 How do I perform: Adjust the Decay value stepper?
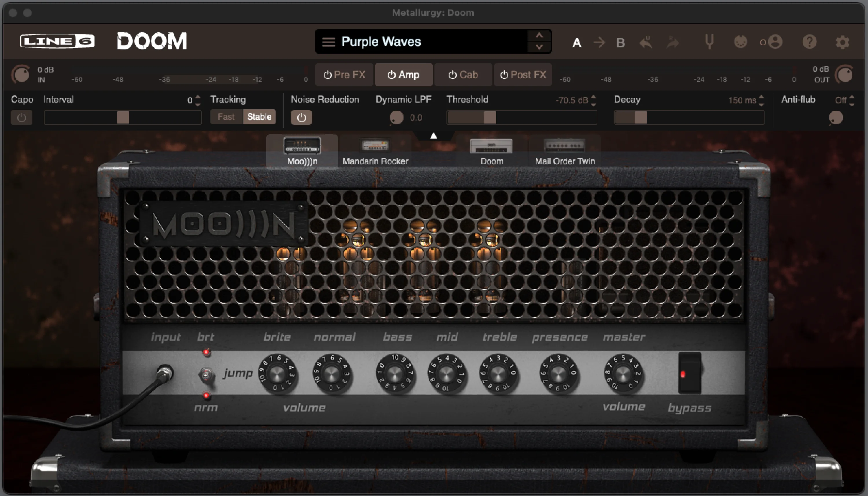click(x=762, y=100)
